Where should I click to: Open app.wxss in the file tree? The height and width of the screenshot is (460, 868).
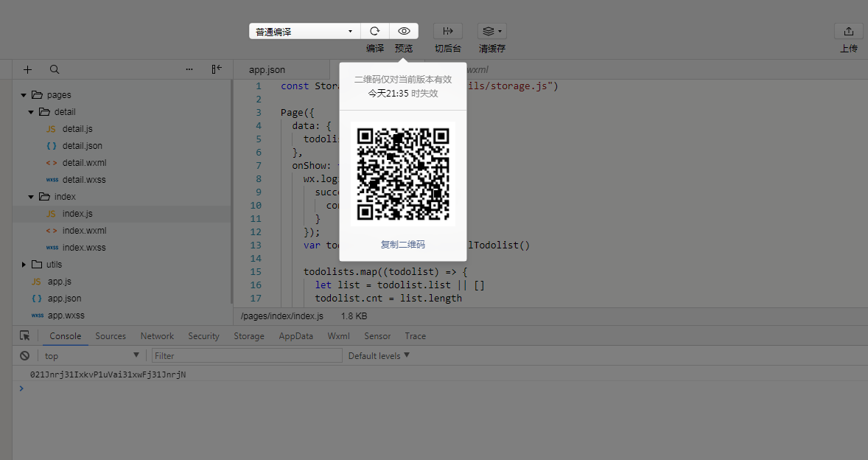click(x=66, y=316)
